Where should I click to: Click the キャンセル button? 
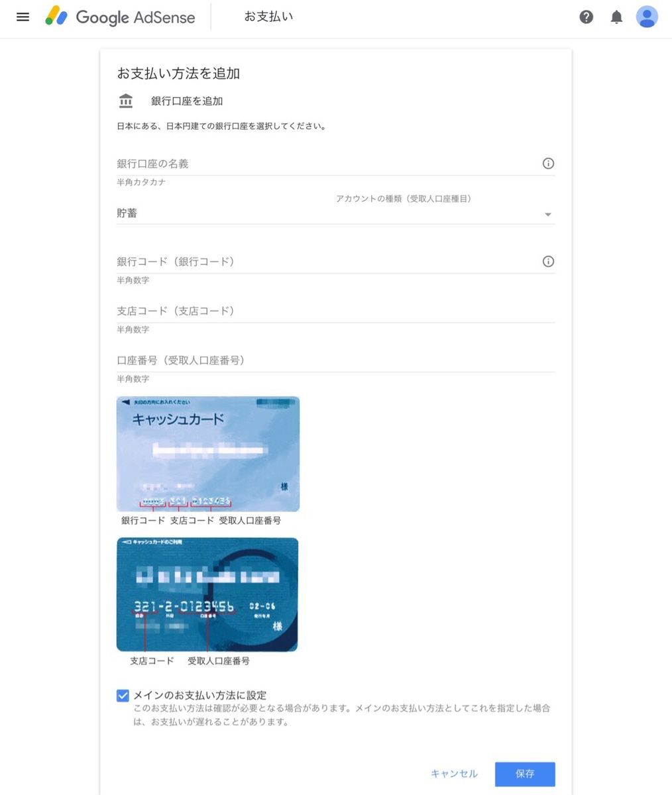tap(454, 774)
